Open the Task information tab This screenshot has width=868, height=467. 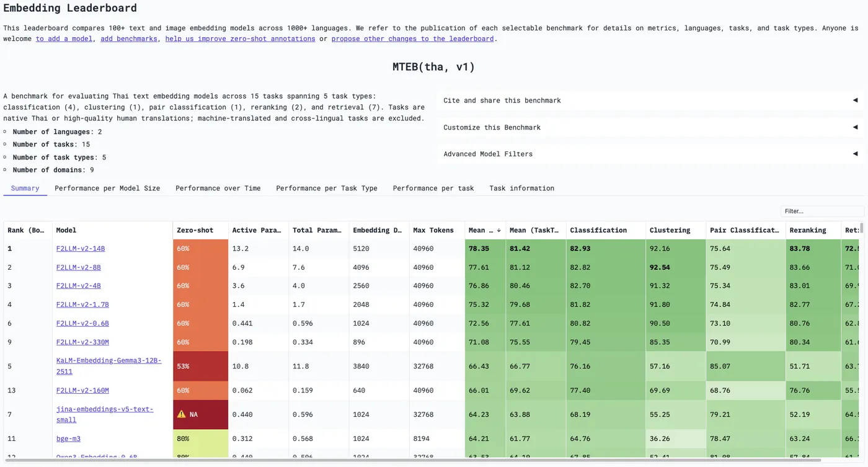click(521, 188)
